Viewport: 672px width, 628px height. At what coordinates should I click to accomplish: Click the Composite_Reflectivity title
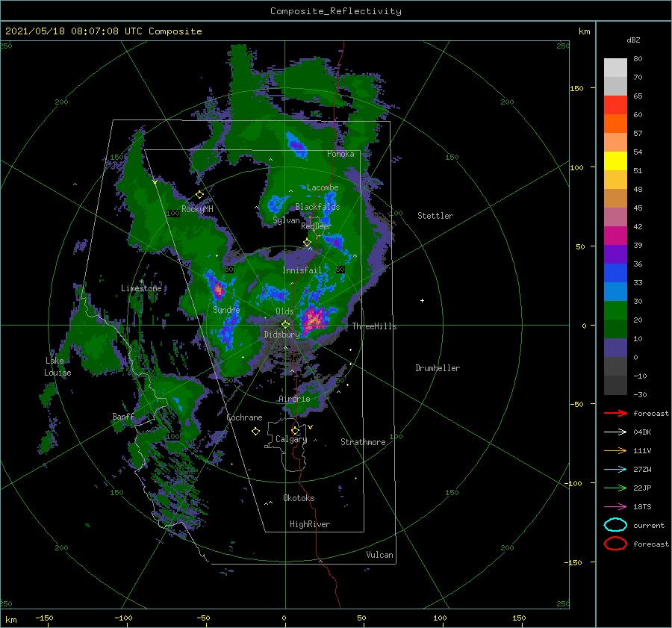point(335,10)
